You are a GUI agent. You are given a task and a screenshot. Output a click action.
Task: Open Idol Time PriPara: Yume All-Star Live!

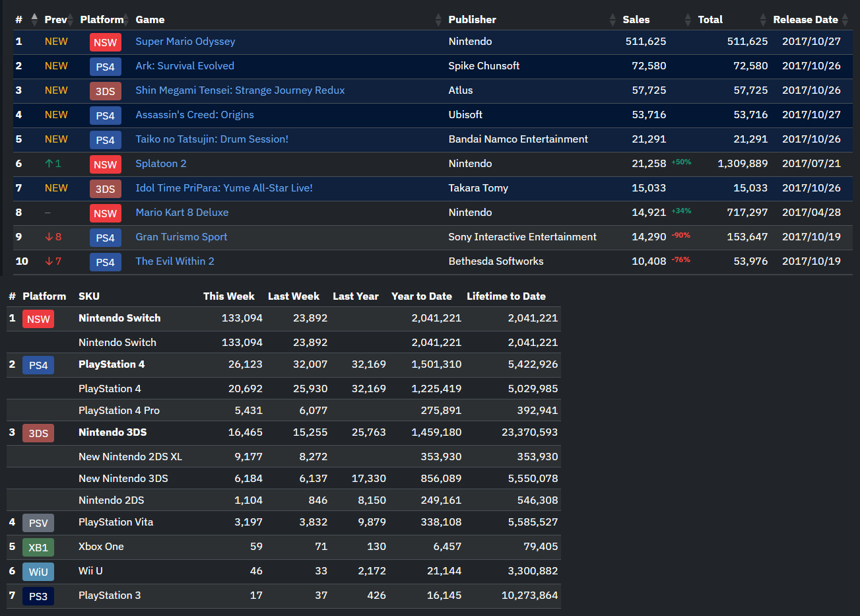224,188
